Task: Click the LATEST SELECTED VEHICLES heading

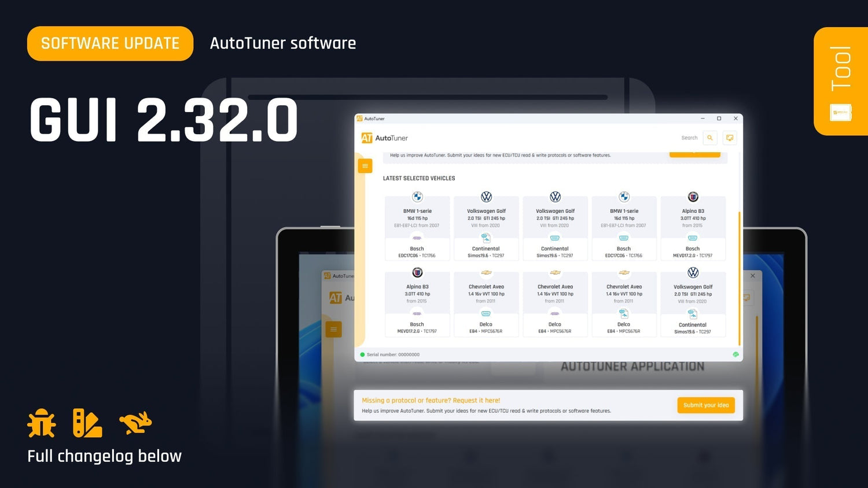Action: (419, 178)
